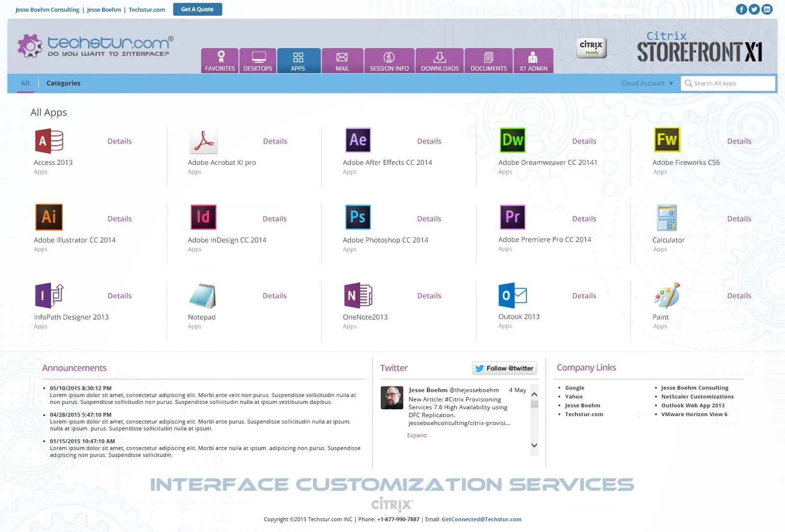Expand the Cloud Account dropdown
The image size is (785, 532).
[648, 83]
